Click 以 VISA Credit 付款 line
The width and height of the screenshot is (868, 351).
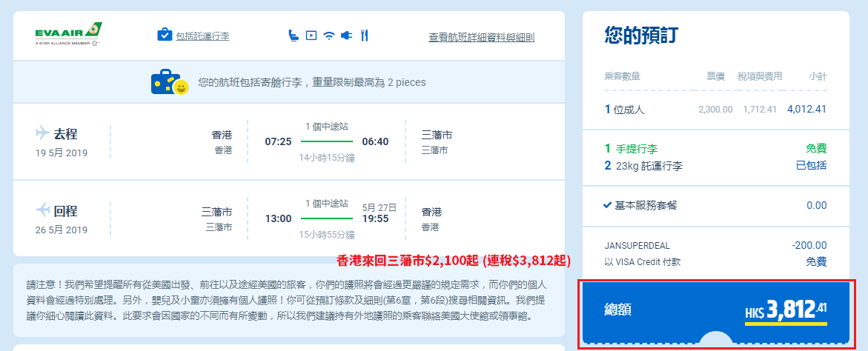644,262
